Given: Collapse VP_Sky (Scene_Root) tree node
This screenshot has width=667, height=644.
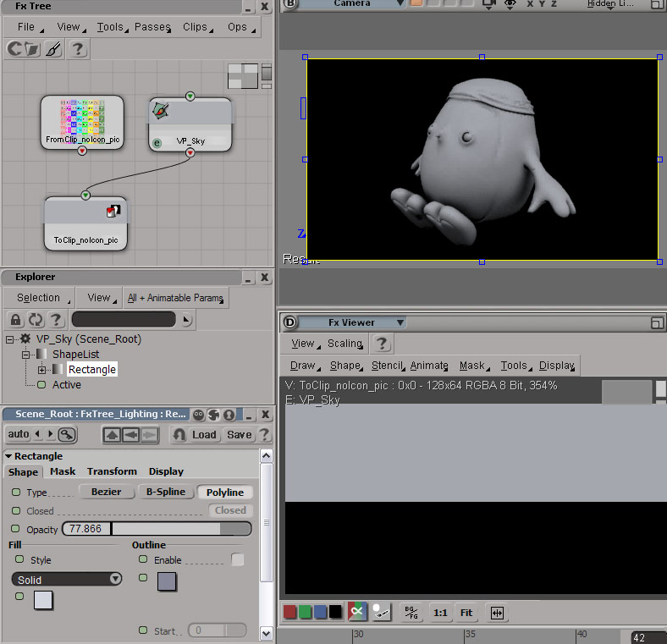Looking at the screenshot, I should click(x=10, y=339).
